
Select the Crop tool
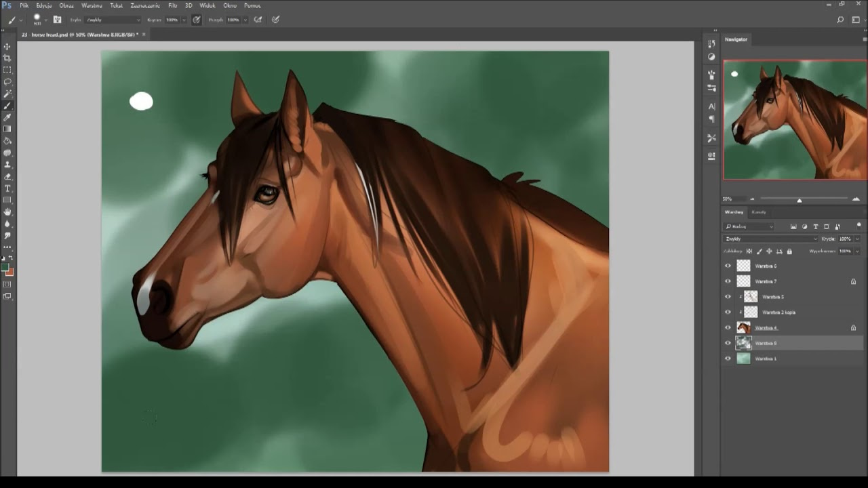7,58
